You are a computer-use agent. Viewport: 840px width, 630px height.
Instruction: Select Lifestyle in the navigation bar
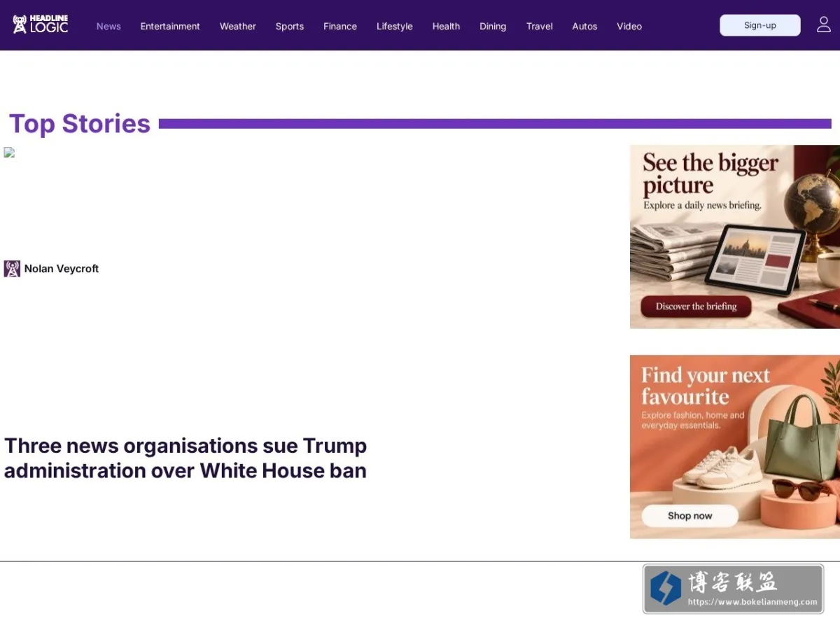395,26
